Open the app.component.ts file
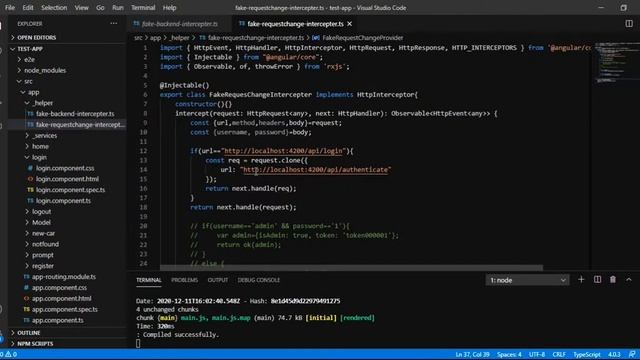This screenshot has height=360, width=640. (58, 320)
